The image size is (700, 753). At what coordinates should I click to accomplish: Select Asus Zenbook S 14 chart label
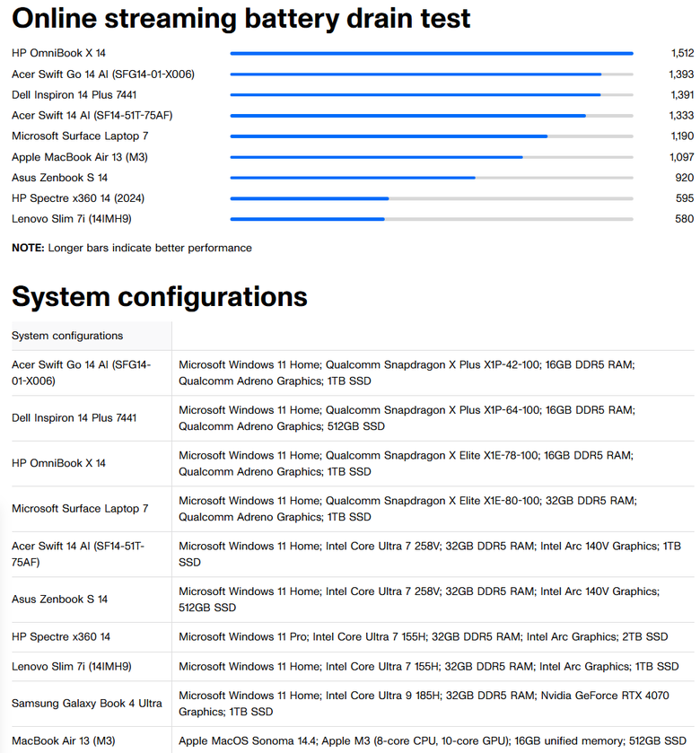pyautogui.click(x=59, y=178)
